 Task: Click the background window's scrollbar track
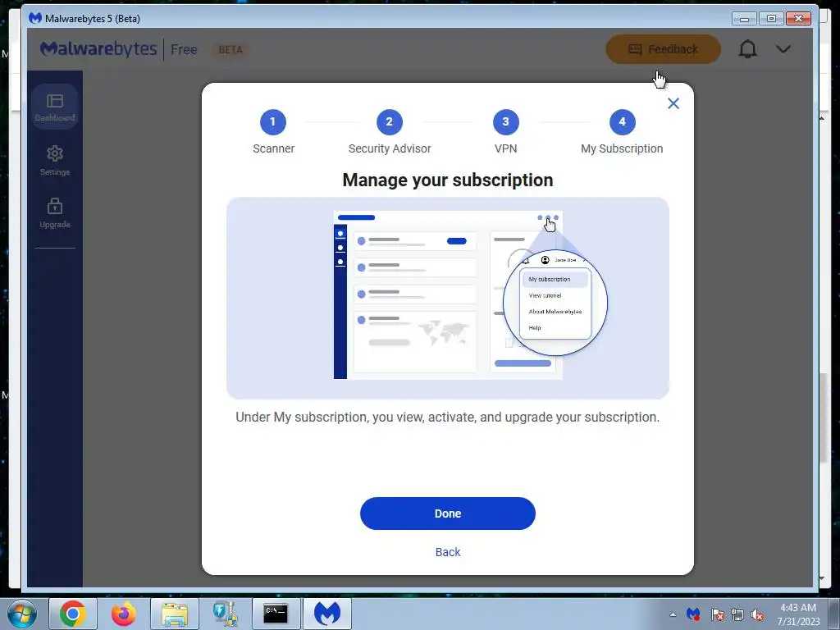pyautogui.click(x=822, y=348)
